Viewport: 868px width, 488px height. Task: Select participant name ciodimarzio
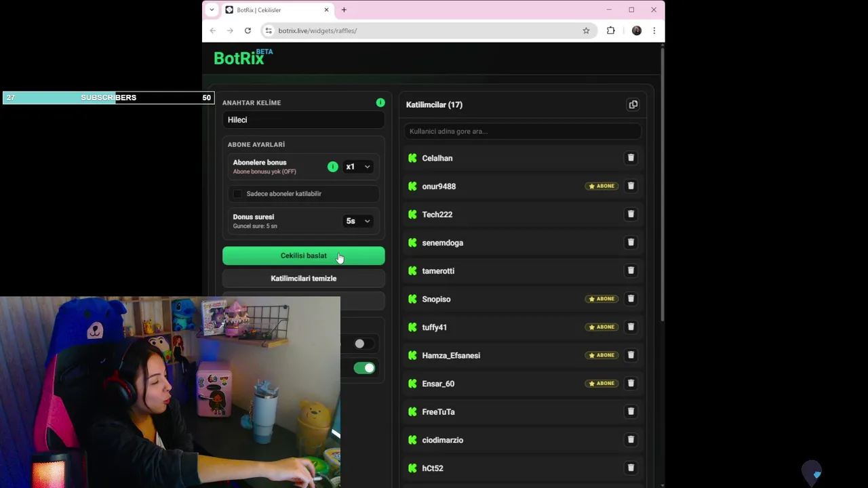pos(442,440)
